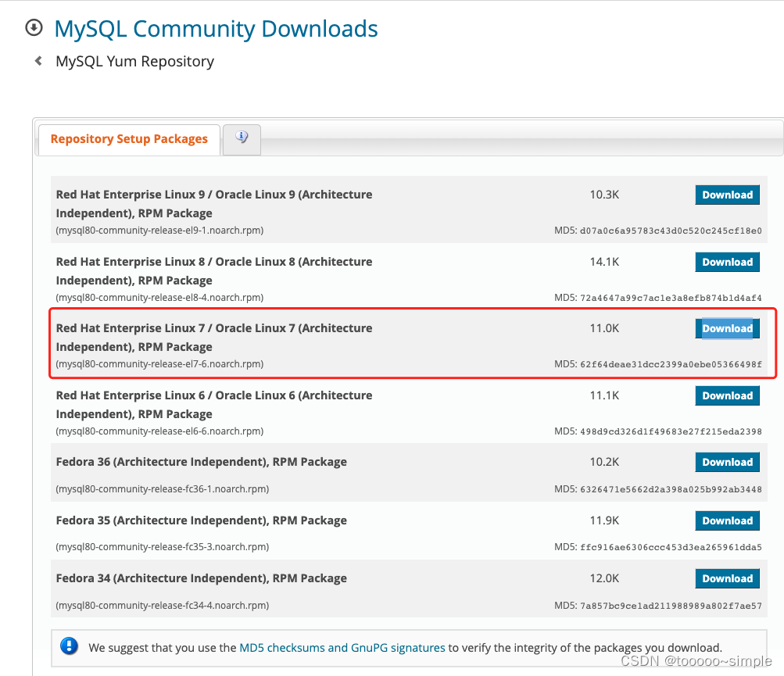Select the Repository Setup Packages tab
The image size is (784, 676).
point(129,139)
